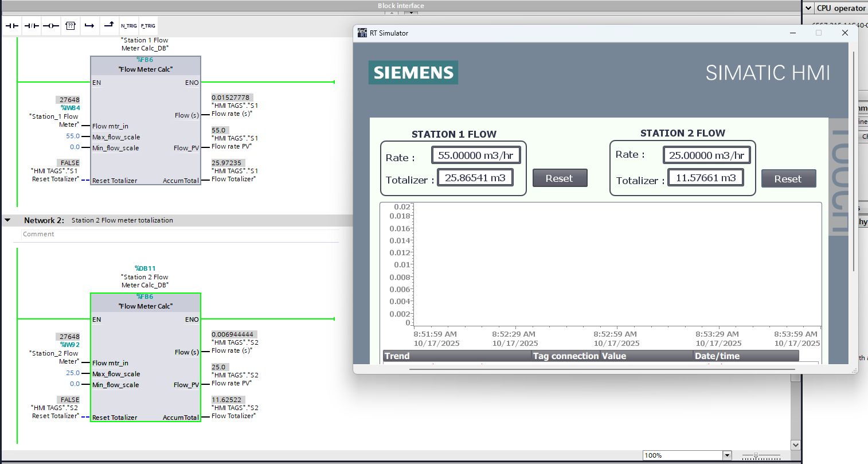Collapse Network 2 using its triangle
Viewport: 868px width, 464px height.
(8, 220)
